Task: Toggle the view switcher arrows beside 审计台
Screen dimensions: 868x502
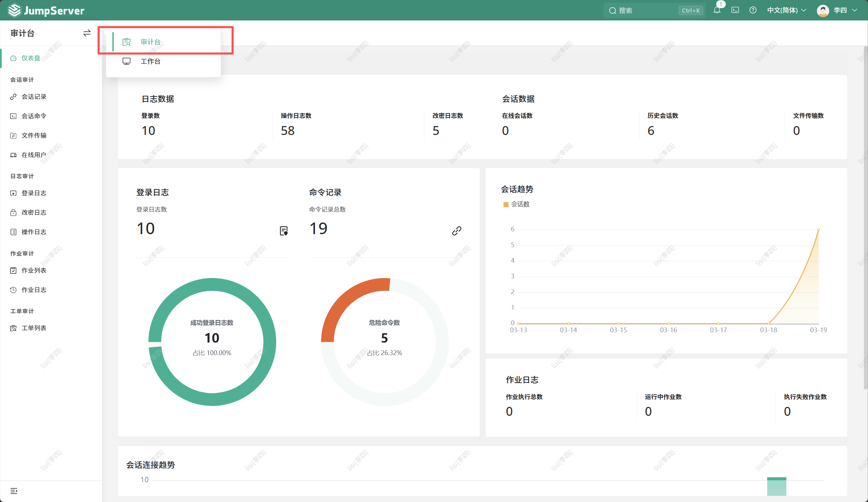Action: (87, 33)
